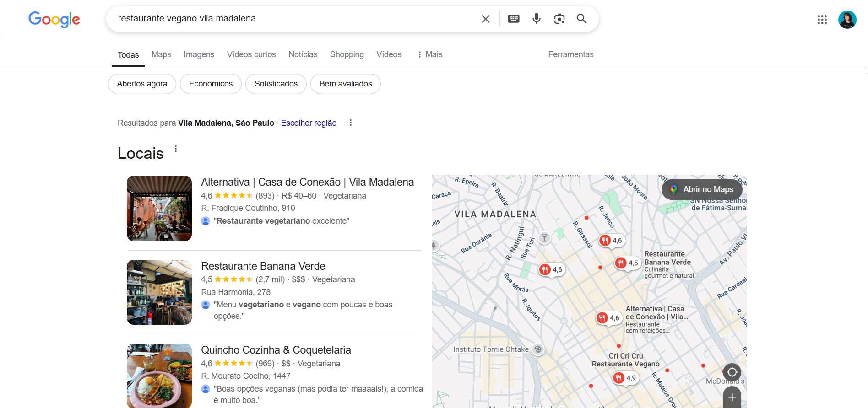Click Banana Verde's 'Rua Harmonia, 278' address
The width and height of the screenshot is (868, 408).
[x=236, y=292]
